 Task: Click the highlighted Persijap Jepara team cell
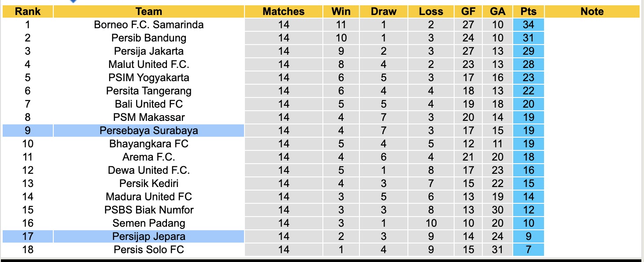pos(149,236)
